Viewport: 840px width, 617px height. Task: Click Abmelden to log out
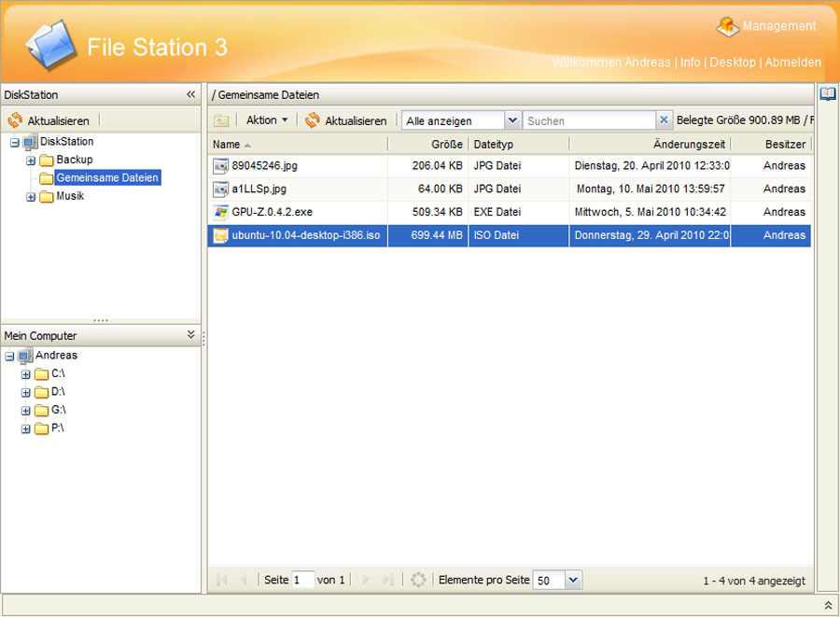[x=792, y=63]
